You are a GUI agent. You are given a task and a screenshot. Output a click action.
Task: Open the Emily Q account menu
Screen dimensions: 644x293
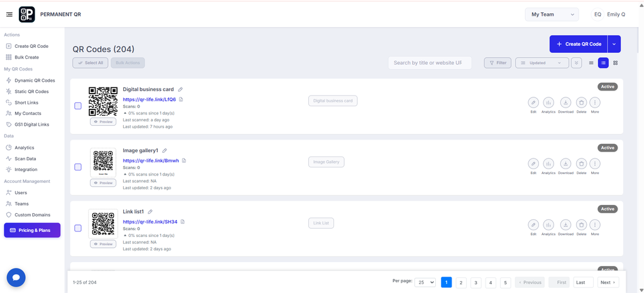608,14
